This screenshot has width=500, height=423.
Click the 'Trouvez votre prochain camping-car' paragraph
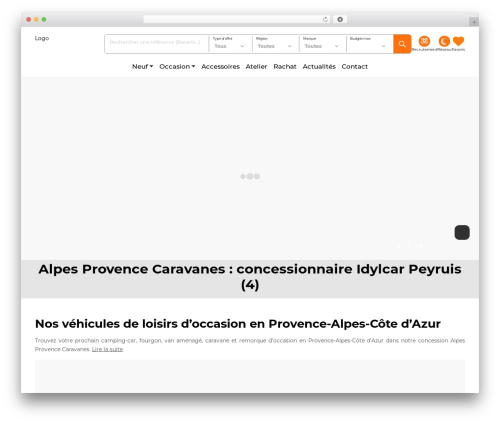pos(250,345)
